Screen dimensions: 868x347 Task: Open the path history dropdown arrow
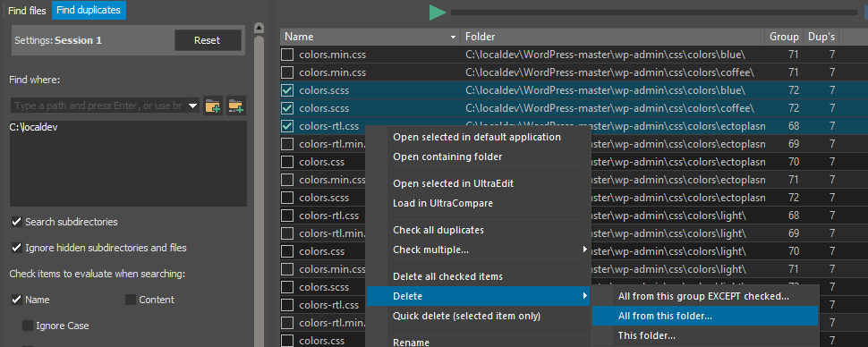pos(193,106)
